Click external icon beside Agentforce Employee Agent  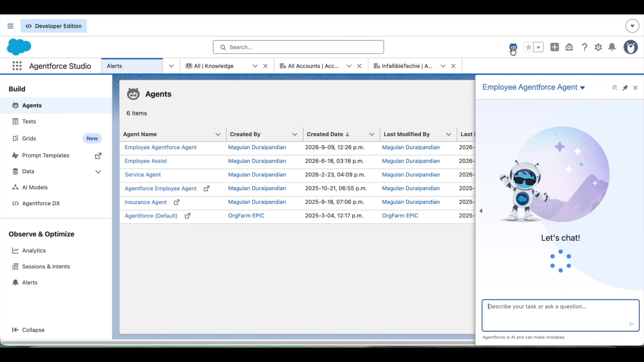[x=207, y=189]
